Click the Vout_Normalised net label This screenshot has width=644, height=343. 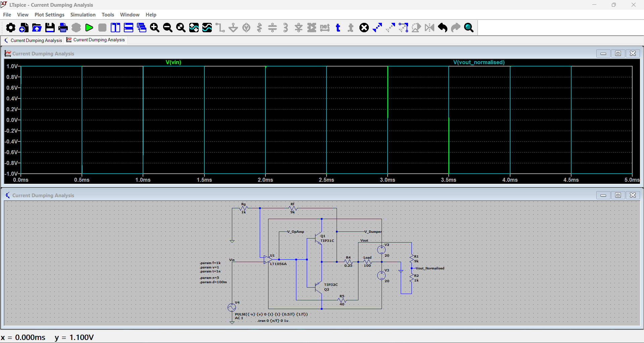[430, 268]
